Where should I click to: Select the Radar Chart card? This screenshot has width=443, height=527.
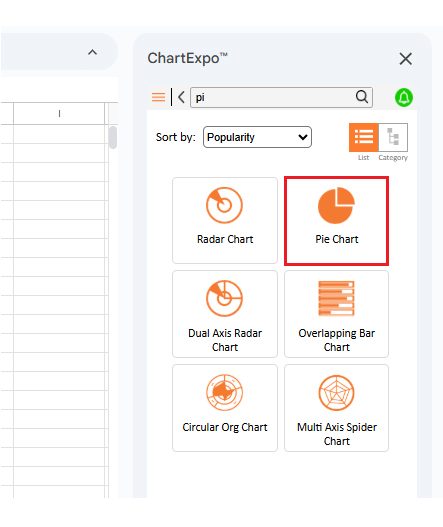(225, 220)
